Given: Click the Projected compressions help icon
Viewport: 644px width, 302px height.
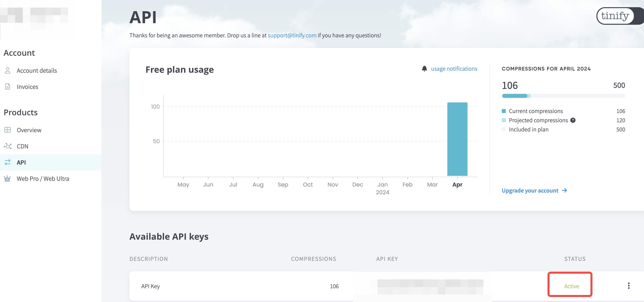Looking at the screenshot, I should 573,120.
